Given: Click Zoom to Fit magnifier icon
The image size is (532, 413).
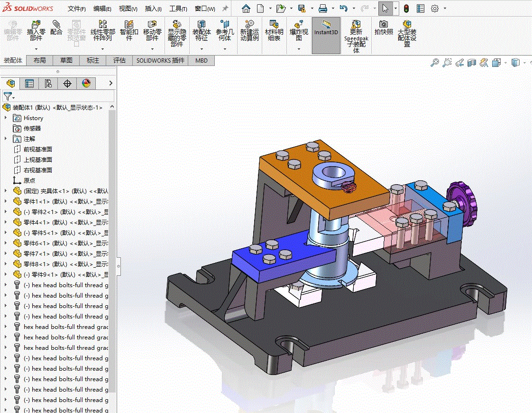Looking at the screenshot, I should 435,63.
